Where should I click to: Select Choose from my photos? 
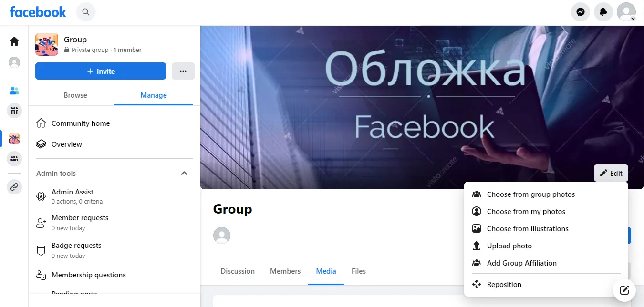click(546, 212)
